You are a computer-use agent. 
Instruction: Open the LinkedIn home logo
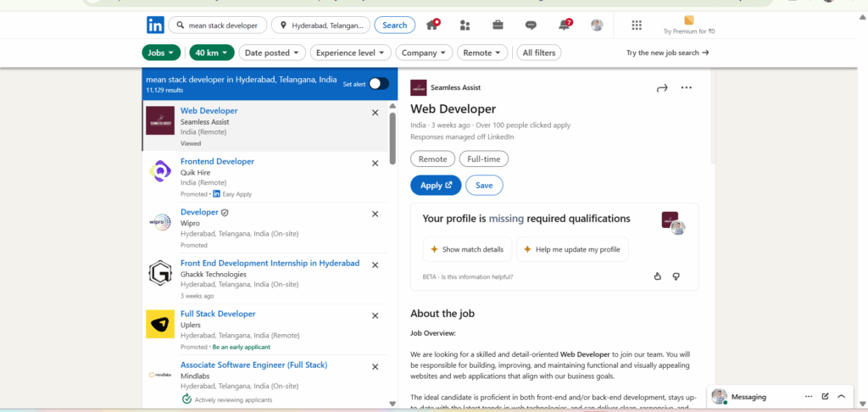tap(155, 25)
